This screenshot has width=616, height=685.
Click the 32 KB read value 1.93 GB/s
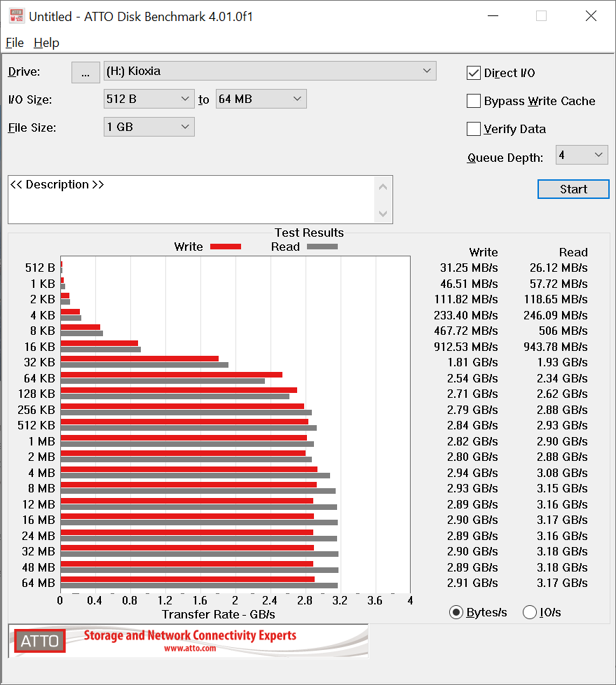pos(562,363)
